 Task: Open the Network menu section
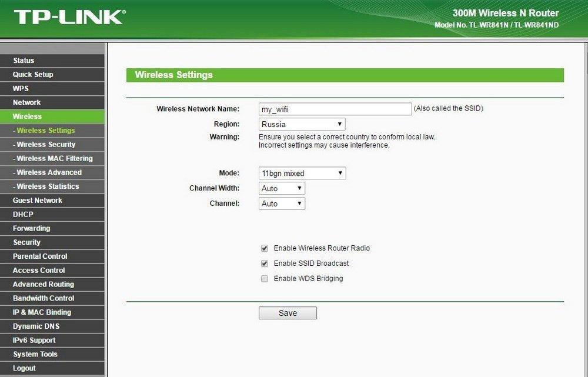pos(52,102)
